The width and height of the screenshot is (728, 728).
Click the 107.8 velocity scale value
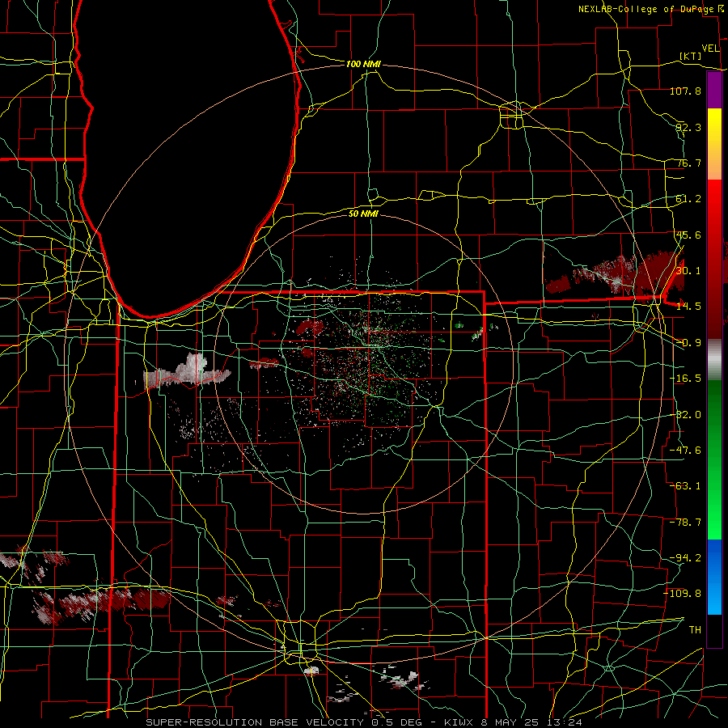coord(685,91)
